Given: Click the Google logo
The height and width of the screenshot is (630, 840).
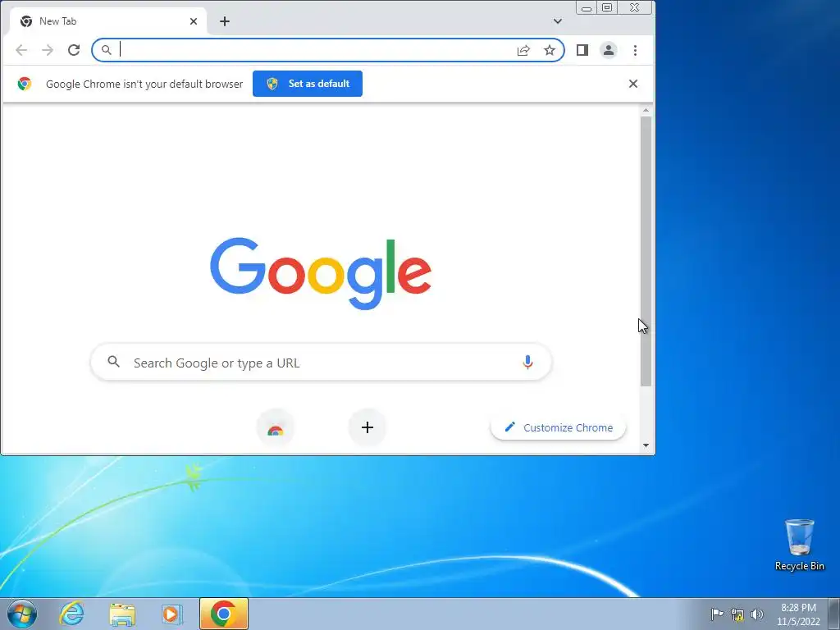Looking at the screenshot, I should pyautogui.click(x=321, y=273).
